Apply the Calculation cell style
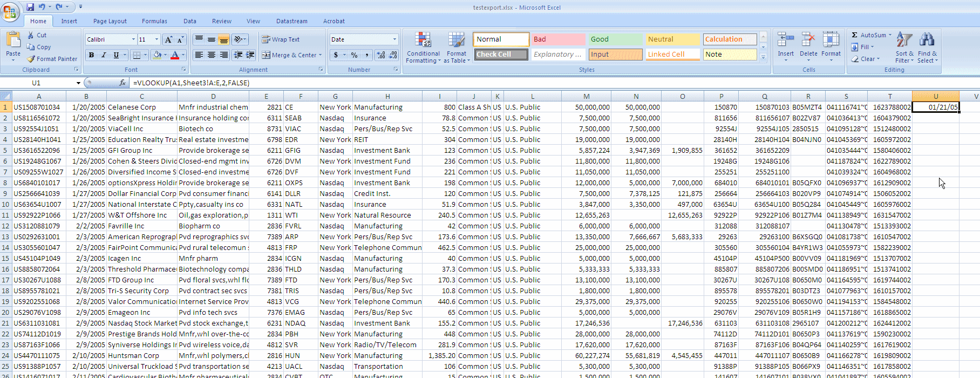The image size is (980, 378). point(730,39)
